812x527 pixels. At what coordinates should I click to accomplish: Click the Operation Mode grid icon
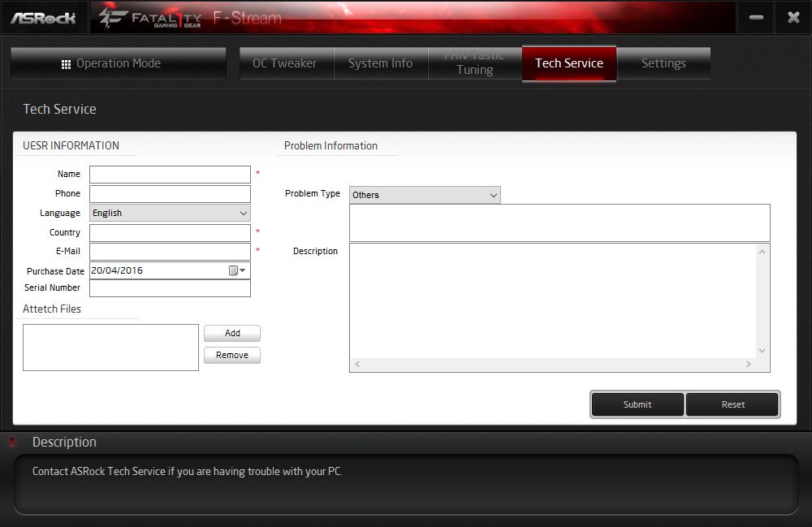point(66,64)
